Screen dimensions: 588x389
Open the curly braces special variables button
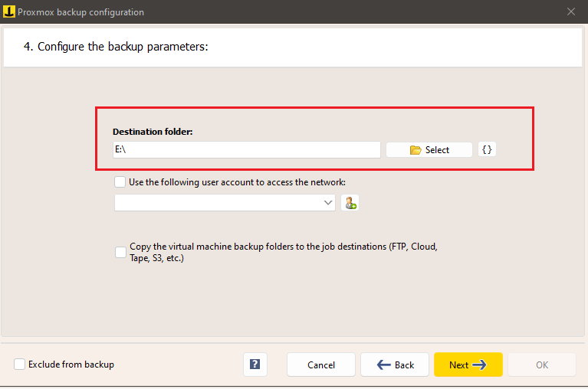pos(487,149)
